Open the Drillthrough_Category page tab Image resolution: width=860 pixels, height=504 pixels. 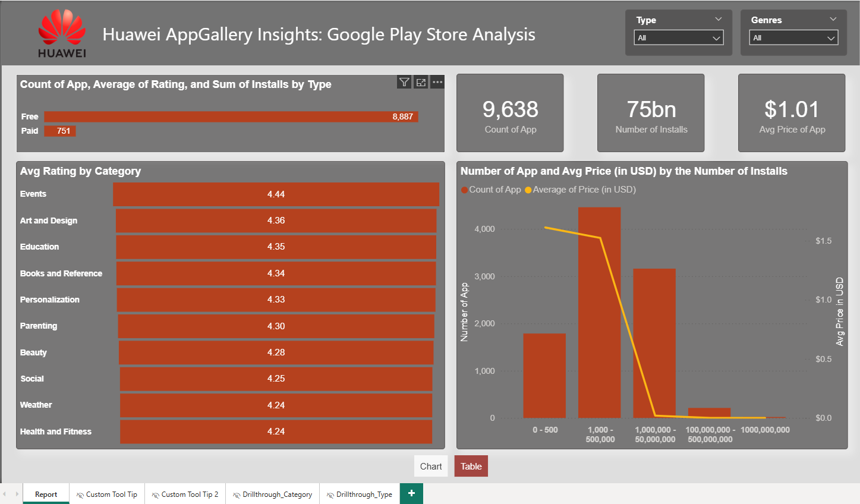click(273, 494)
